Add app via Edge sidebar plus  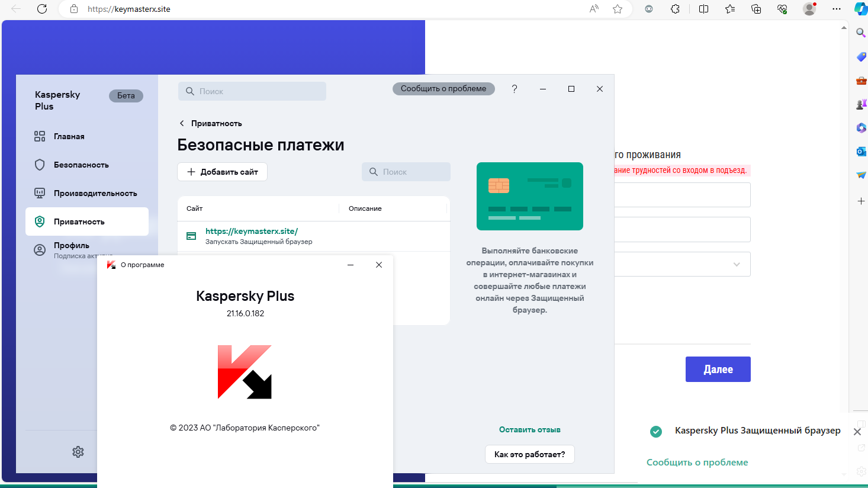(861, 201)
